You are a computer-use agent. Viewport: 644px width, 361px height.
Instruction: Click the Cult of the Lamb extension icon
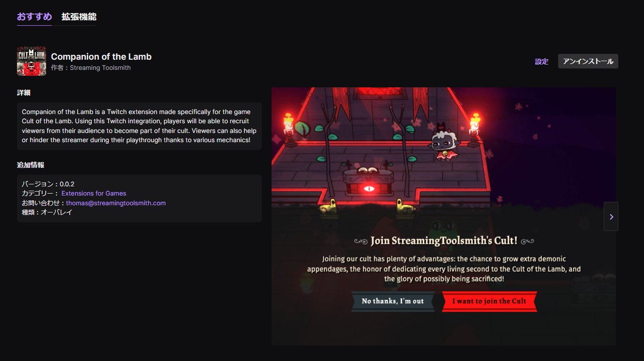(32, 61)
